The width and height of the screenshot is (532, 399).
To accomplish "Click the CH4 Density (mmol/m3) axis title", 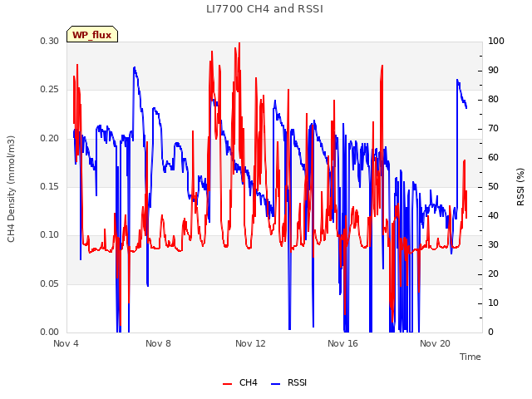I will (x=11, y=189).
